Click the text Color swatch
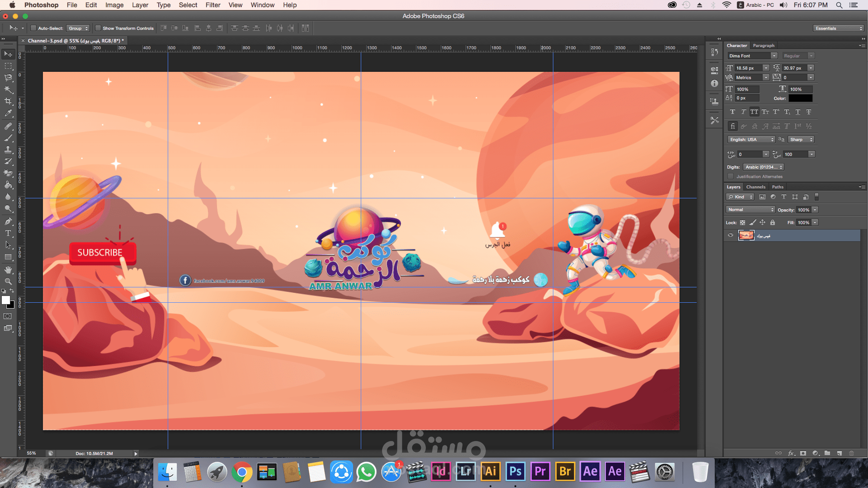 tap(800, 98)
